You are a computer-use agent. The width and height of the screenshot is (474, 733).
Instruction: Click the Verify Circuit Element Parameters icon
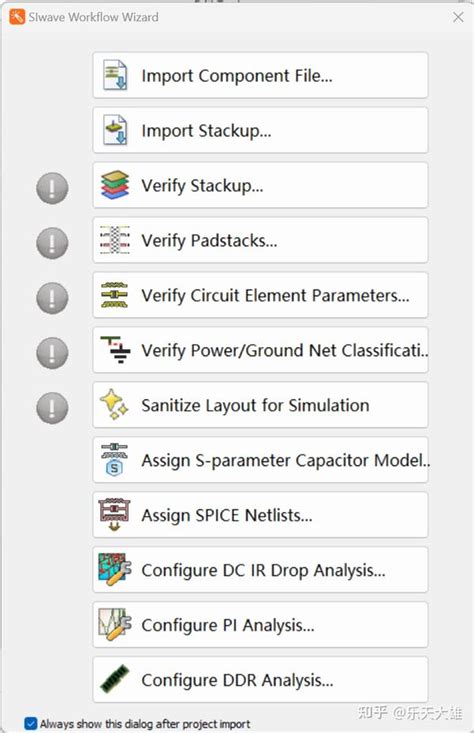point(115,295)
